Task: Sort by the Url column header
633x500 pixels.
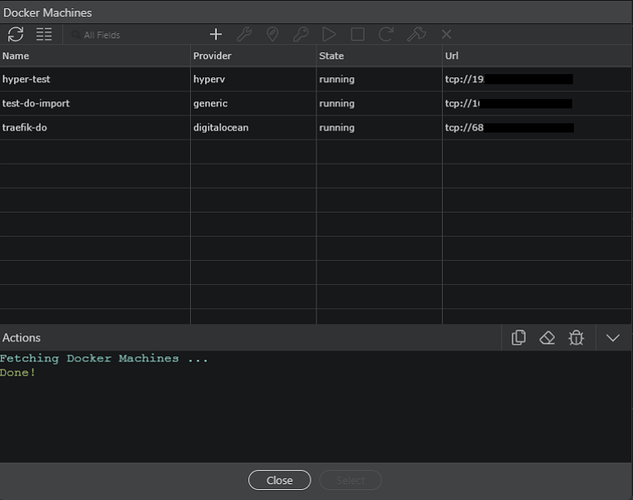Action: pos(537,56)
